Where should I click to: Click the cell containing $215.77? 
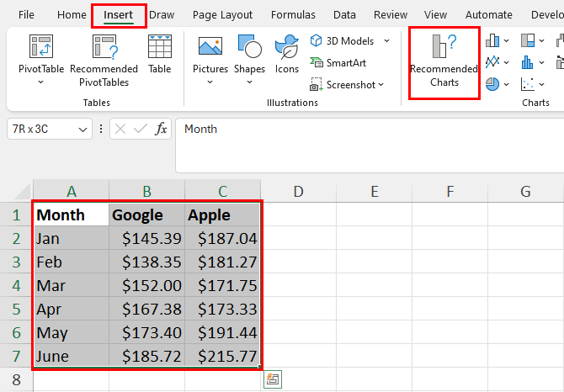click(222, 356)
